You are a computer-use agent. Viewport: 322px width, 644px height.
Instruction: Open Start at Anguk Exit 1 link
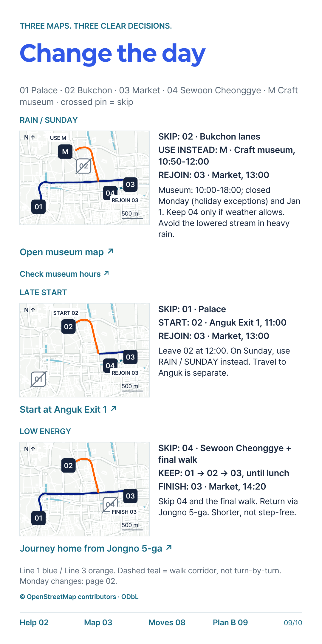point(68,409)
